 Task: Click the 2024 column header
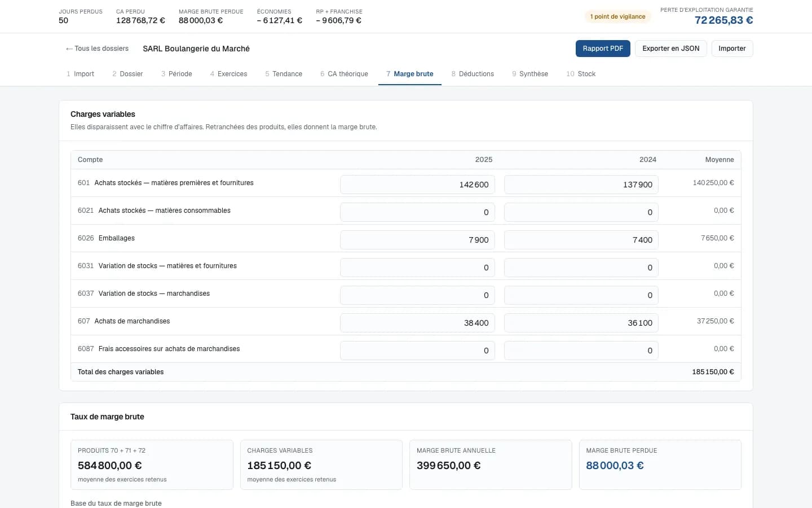click(x=648, y=160)
